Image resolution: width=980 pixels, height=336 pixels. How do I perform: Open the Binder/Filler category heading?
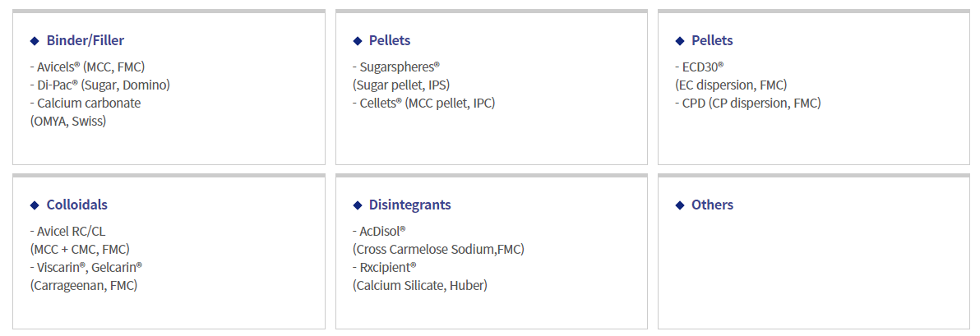[x=86, y=40]
